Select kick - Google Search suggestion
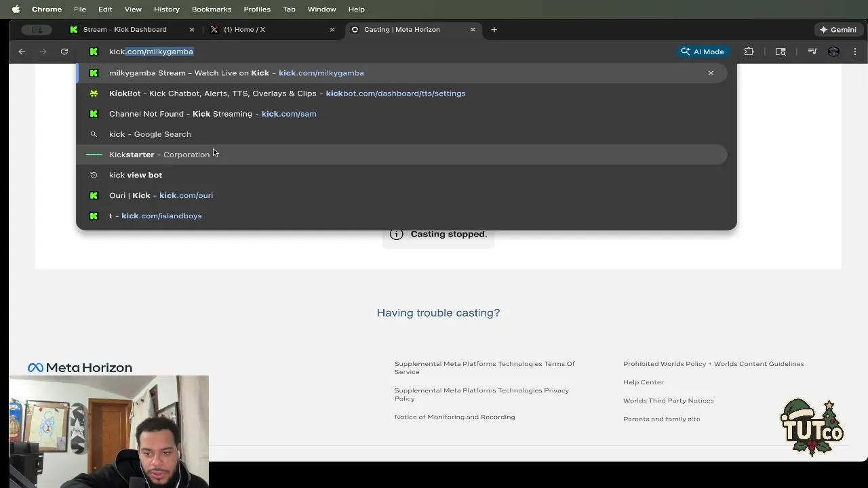 click(401, 134)
